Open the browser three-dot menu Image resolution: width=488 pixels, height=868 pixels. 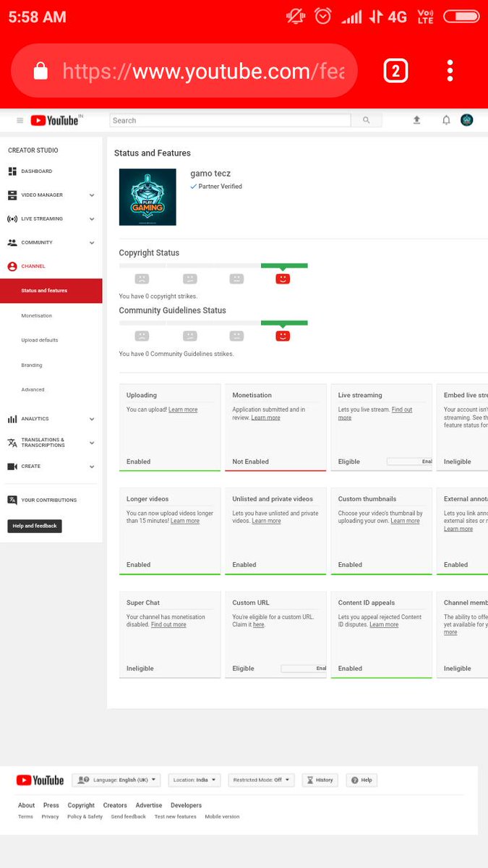coord(450,70)
